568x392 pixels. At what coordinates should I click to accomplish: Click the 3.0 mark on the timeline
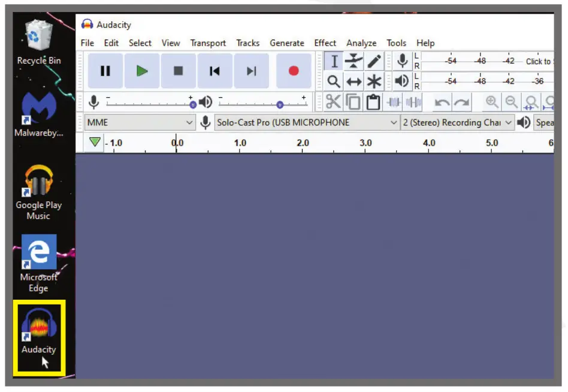click(x=365, y=143)
